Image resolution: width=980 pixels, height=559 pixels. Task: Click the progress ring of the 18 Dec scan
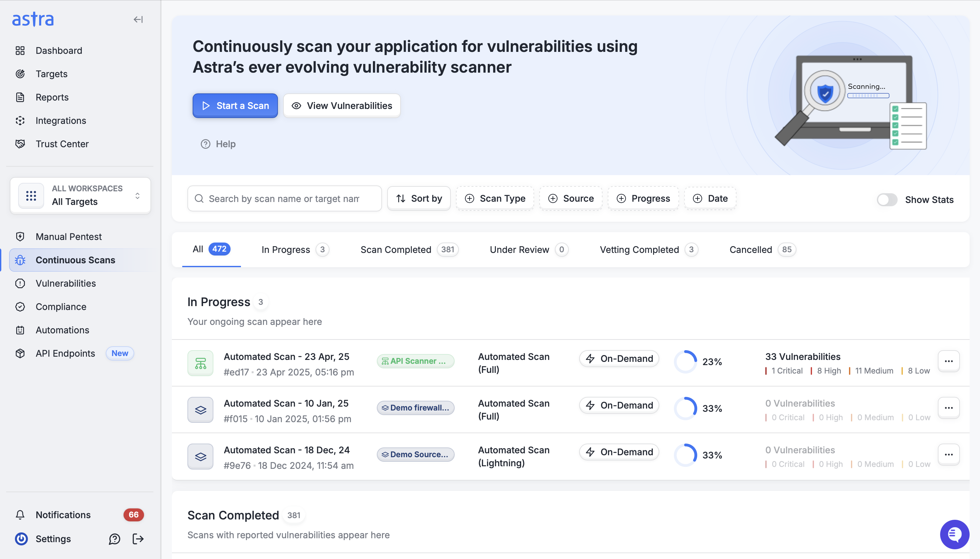coord(685,455)
